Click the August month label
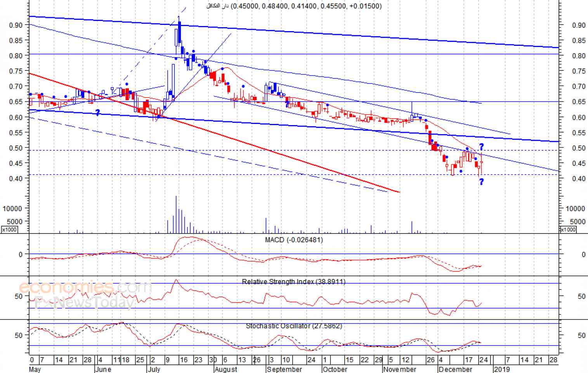 (x=226, y=369)
